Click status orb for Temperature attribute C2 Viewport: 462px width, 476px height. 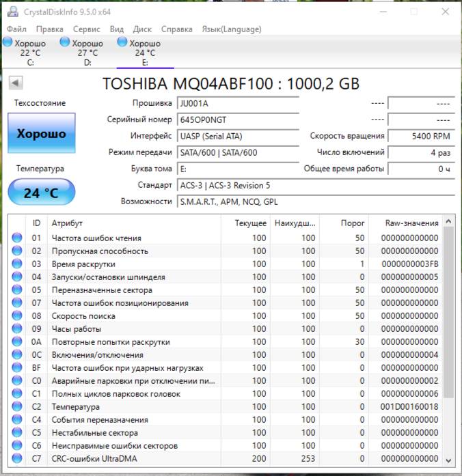pos(17,407)
